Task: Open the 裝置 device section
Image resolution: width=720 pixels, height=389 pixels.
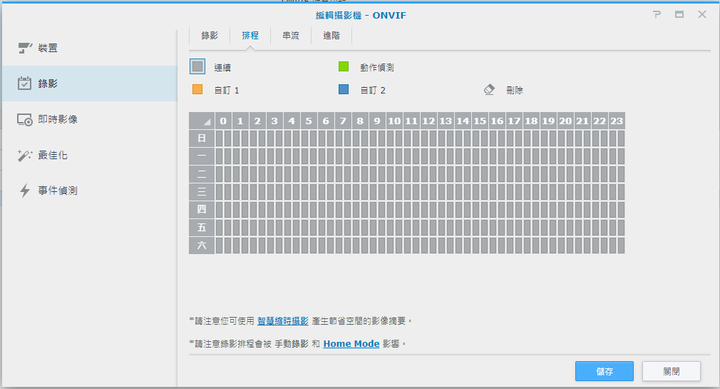Action: tap(90, 48)
